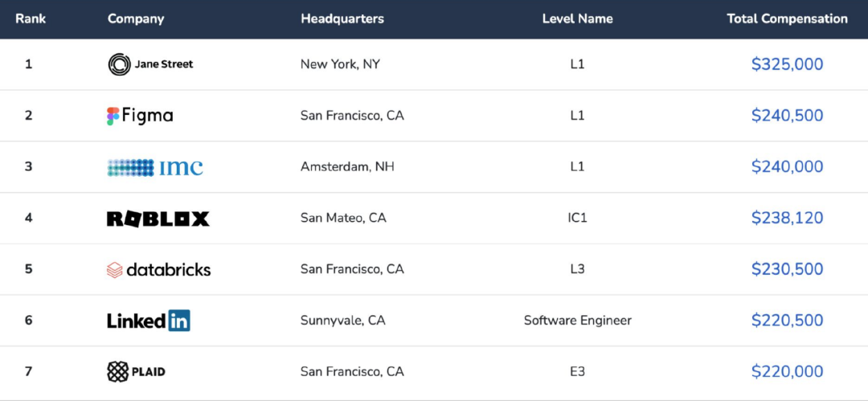Click the $220,000 Plaid compensation value
Screen dimensions: 868x401
pyautogui.click(x=787, y=371)
